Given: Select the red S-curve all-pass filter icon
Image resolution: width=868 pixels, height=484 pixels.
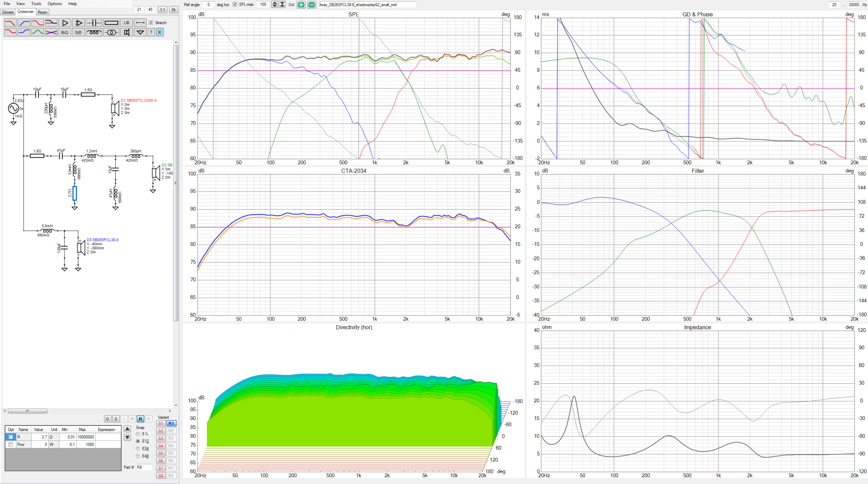Looking at the screenshot, I should 37,22.
